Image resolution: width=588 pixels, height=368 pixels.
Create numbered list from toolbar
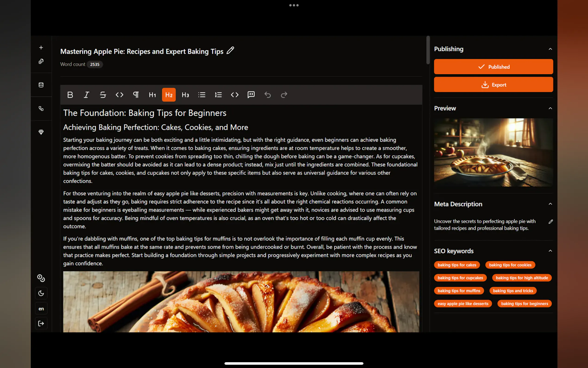coord(218,95)
